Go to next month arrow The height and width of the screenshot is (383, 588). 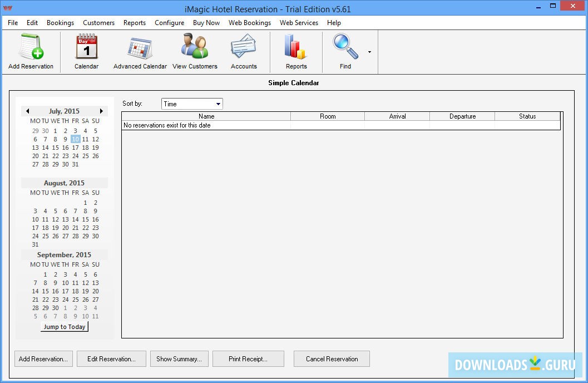pyautogui.click(x=101, y=111)
